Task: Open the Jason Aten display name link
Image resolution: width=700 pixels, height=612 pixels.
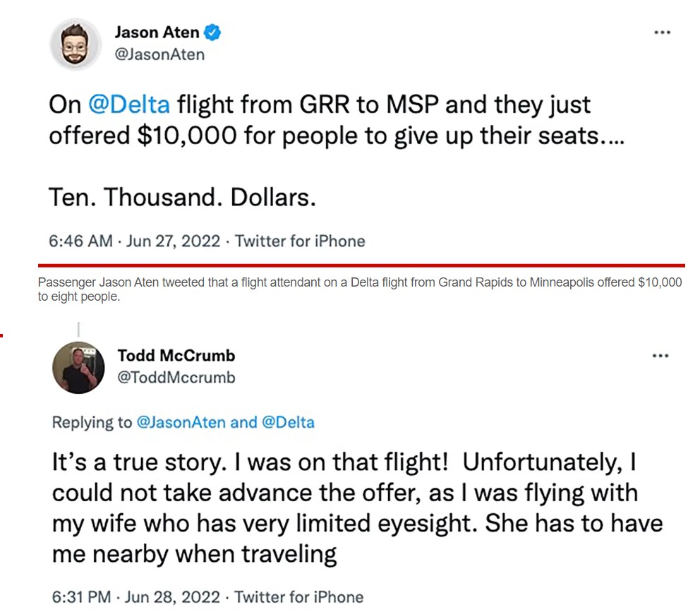Action: (156, 32)
